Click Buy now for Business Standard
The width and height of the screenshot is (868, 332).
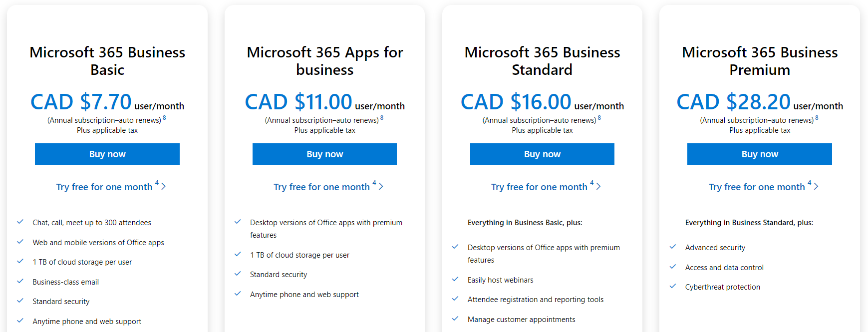[x=542, y=154]
